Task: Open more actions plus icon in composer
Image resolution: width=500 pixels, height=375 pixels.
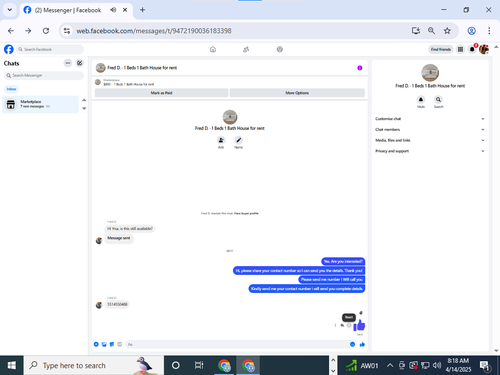Action: click(96, 344)
